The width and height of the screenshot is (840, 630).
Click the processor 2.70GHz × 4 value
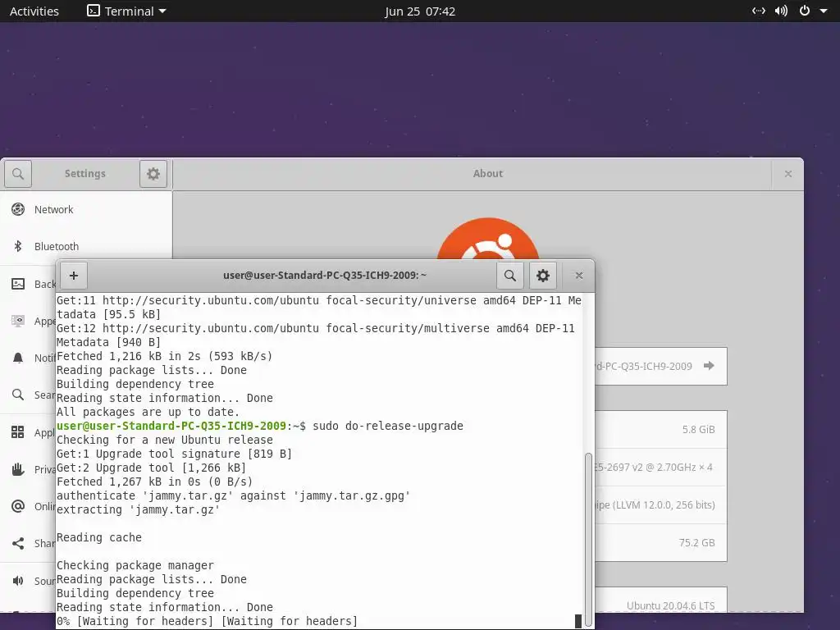(653, 467)
